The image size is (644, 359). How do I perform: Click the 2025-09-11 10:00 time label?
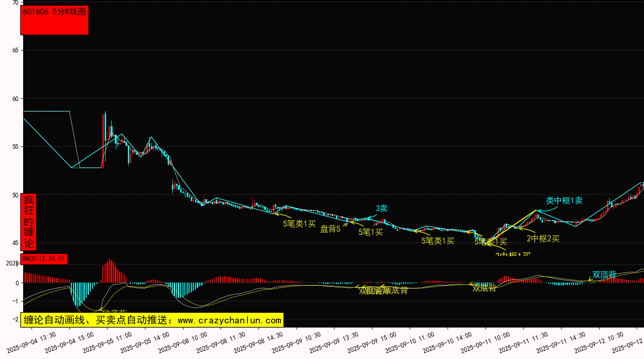tap(485, 342)
